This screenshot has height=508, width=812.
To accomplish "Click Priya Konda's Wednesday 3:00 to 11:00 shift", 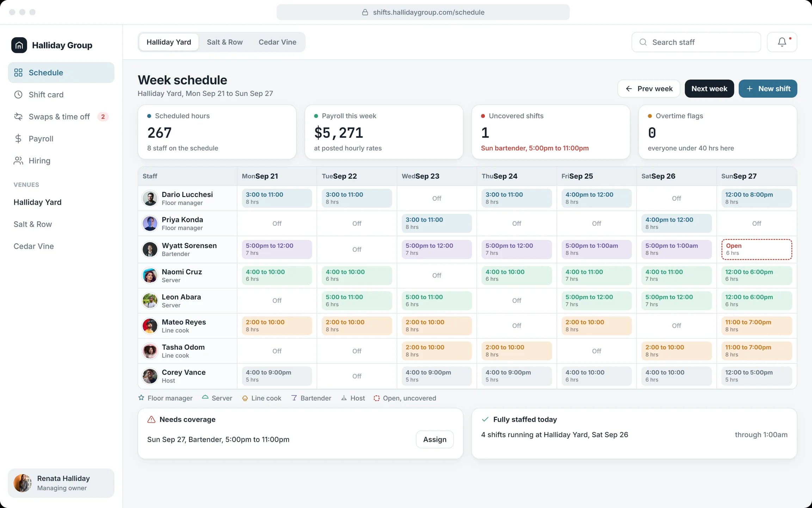I will coord(437,223).
